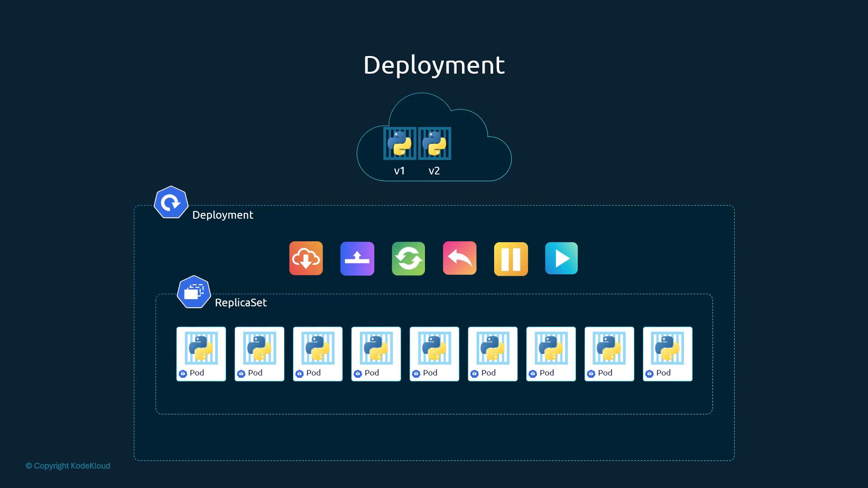Click the blue resume play icon
This screenshot has width=868, height=488.
click(561, 258)
